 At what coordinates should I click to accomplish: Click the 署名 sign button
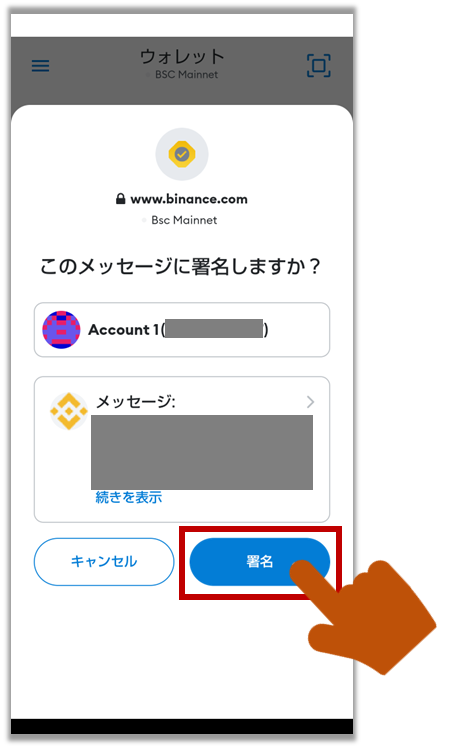pos(260,561)
